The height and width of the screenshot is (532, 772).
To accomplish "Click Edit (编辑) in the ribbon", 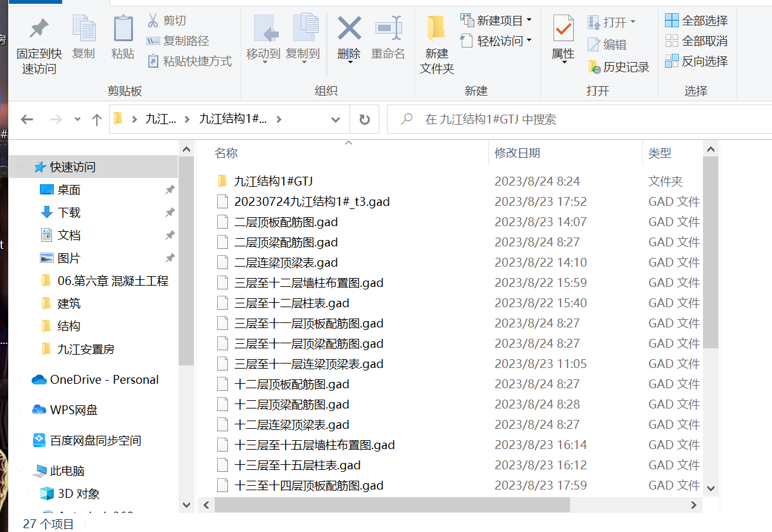I will point(607,44).
